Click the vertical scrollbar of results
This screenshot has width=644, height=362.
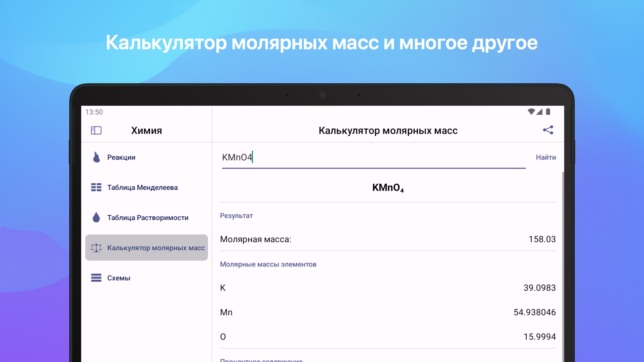coord(563,267)
